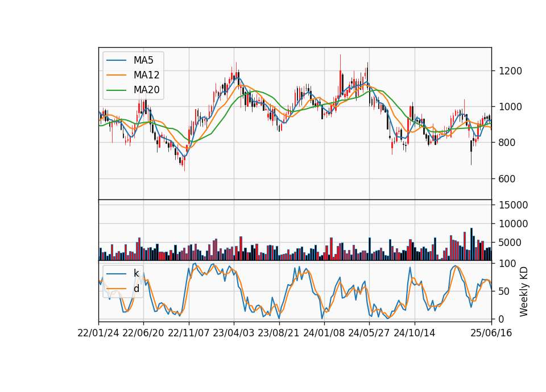Click the MA20 legend label
Viewport: 546px width, 392px height.
click(146, 90)
